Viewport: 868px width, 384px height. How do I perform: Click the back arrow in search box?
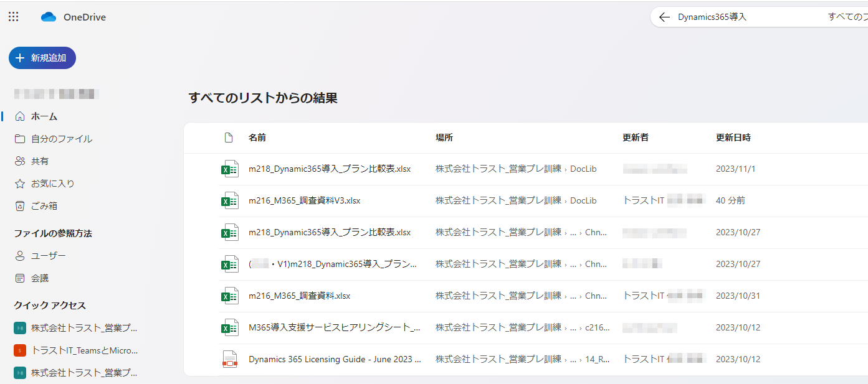click(x=664, y=17)
